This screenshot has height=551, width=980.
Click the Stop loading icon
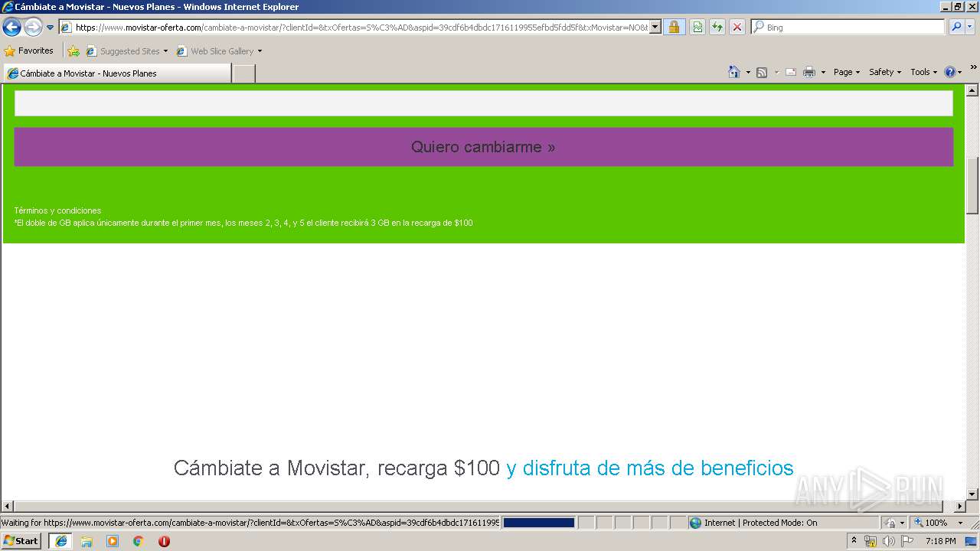(x=737, y=28)
